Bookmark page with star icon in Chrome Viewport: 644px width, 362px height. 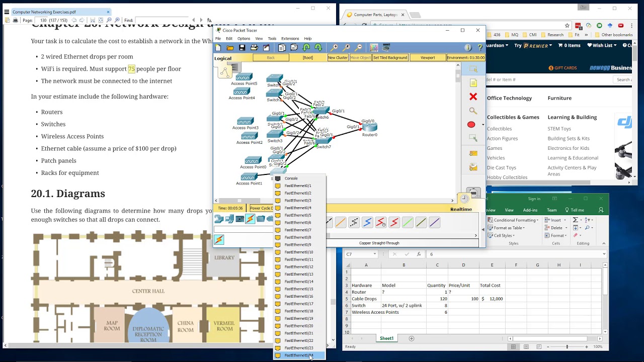(x=567, y=26)
